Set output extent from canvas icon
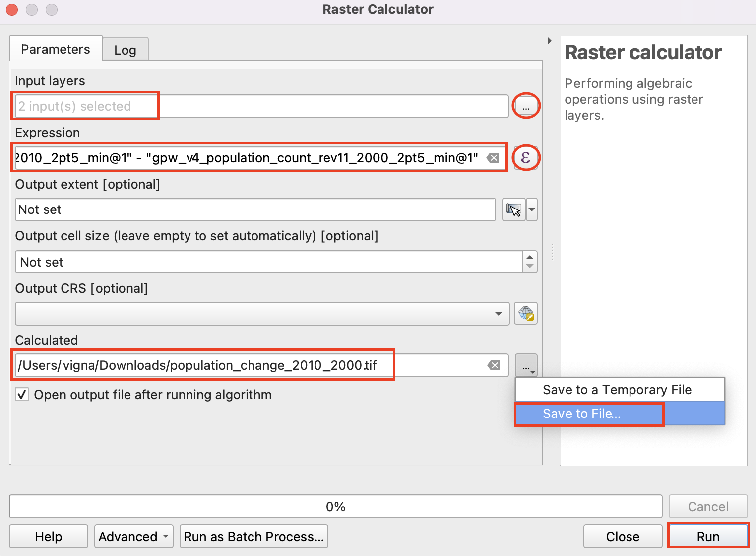The image size is (756, 556). (x=513, y=209)
